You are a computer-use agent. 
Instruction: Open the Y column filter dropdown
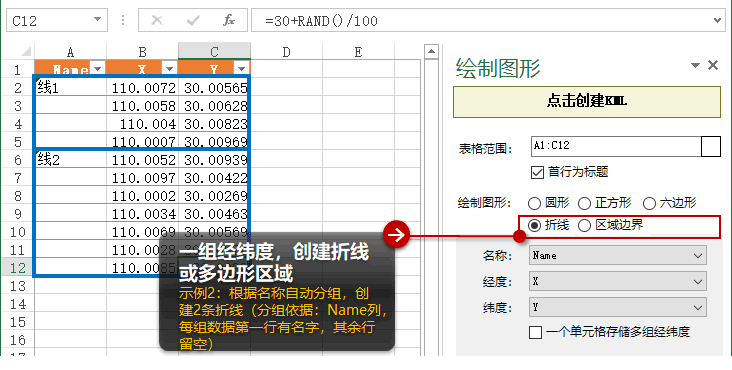[241, 70]
